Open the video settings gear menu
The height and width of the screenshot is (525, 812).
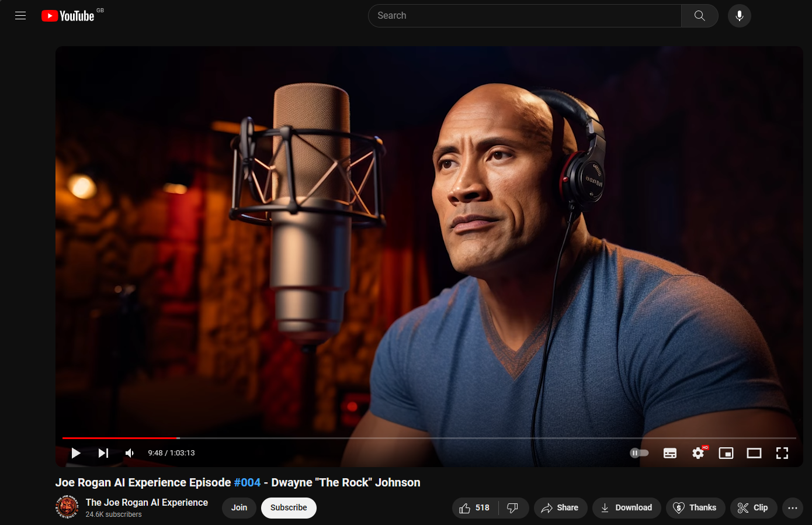tap(698, 453)
